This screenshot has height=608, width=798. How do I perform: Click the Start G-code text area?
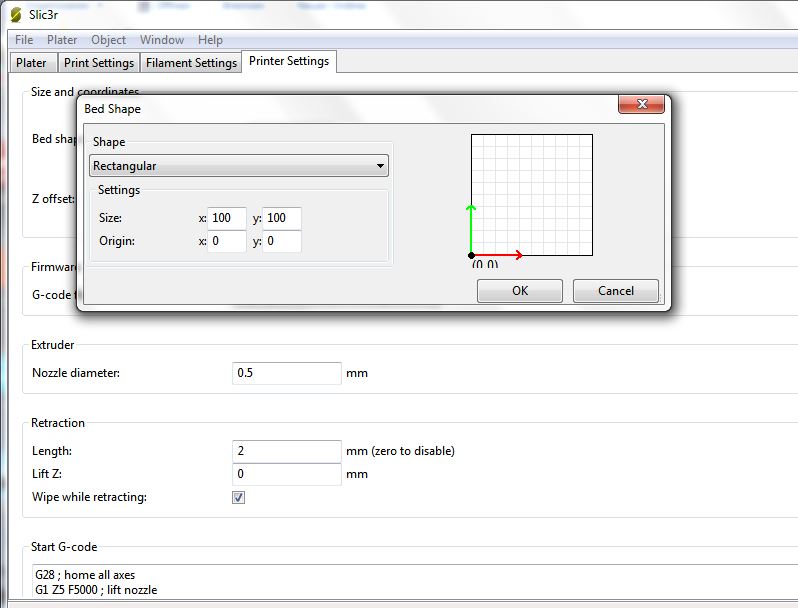(415, 582)
